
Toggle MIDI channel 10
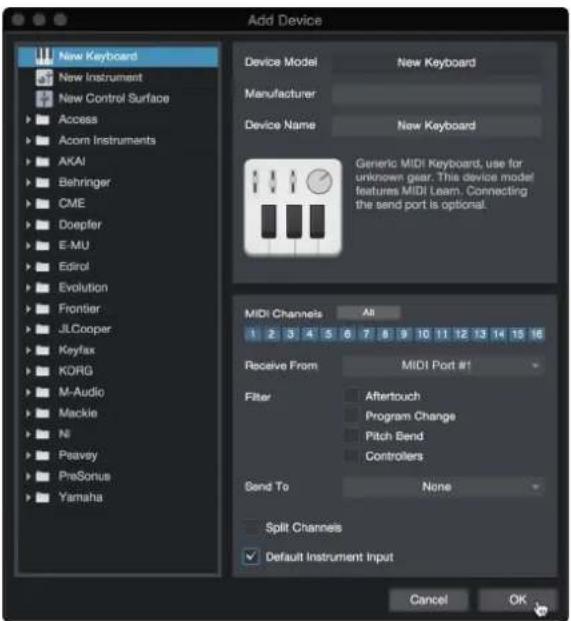[423, 334]
